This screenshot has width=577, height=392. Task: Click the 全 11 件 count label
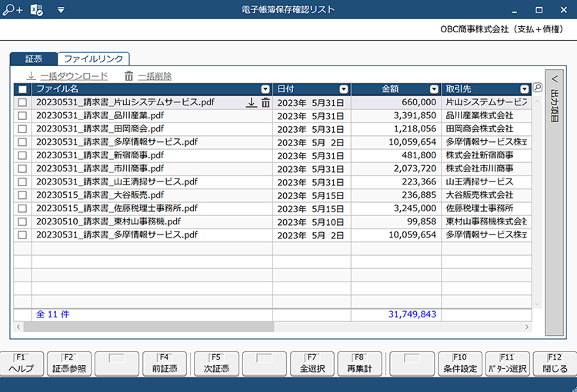click(52, 314)
